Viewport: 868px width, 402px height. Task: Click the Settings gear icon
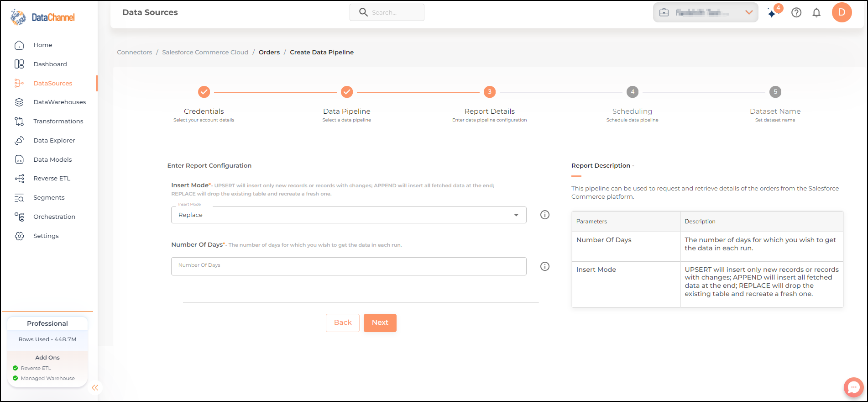tap(19, 236)
